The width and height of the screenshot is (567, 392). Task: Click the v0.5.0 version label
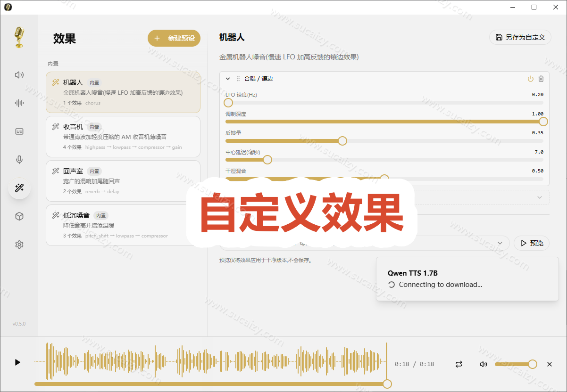point(19,324)
